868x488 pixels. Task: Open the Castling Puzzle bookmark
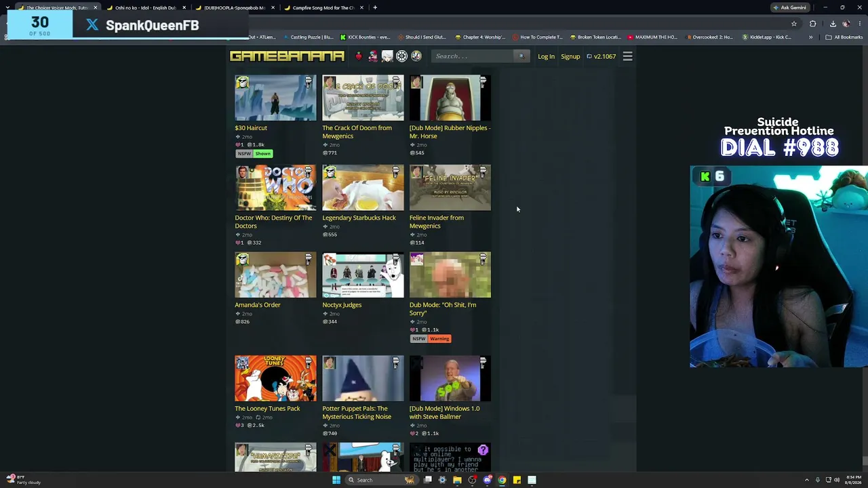tap(309, 37)
